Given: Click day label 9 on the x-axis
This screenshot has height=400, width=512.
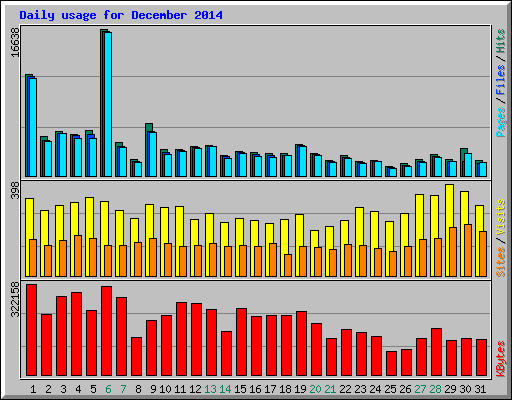Looking at the screenshot, I should click(x=153, y=389).
